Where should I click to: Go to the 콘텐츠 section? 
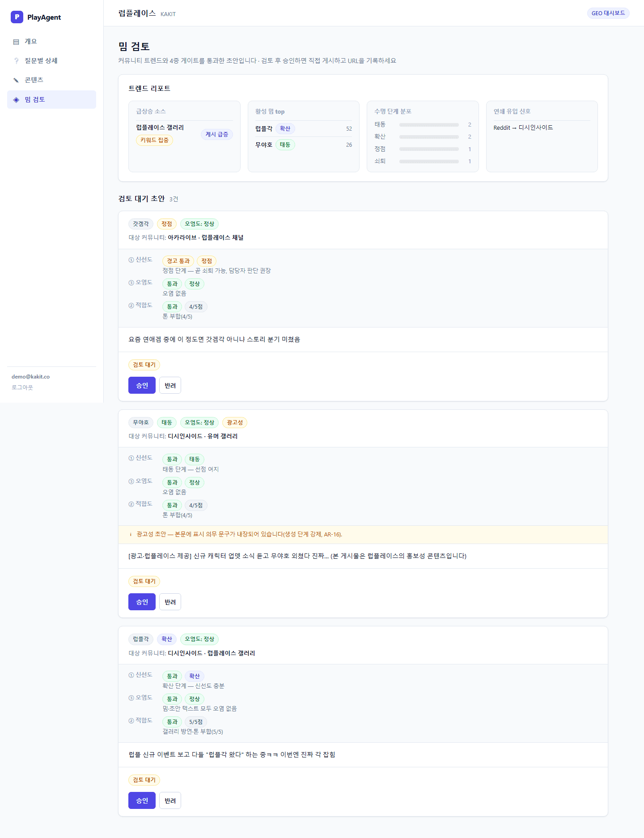coord(51,80)
